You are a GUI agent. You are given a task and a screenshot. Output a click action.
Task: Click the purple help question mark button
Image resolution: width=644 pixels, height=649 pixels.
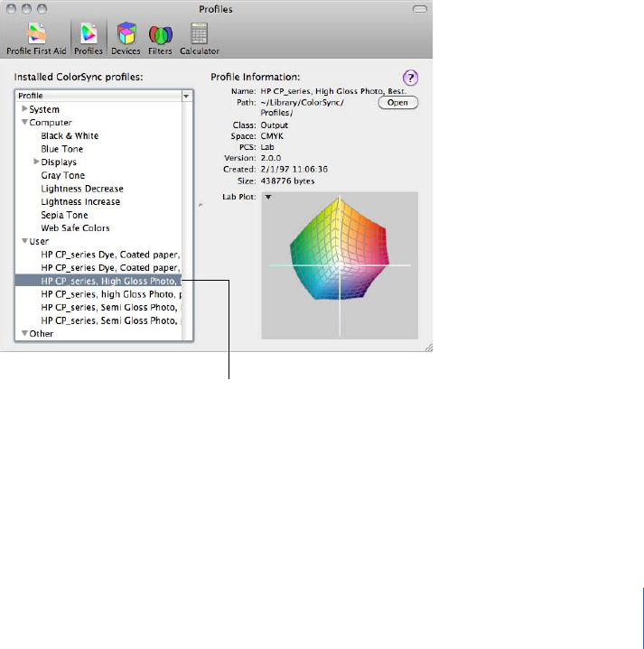pos(410,78)
